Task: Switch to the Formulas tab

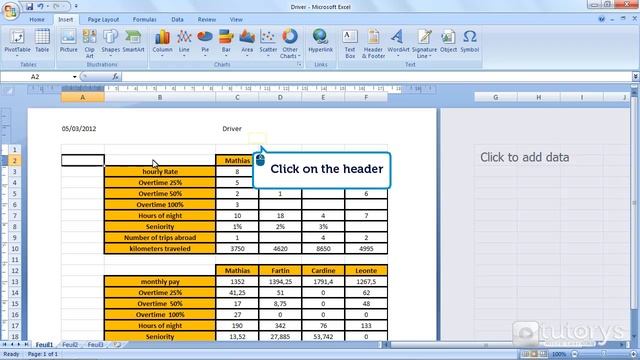Action: [x=144, y=19]
